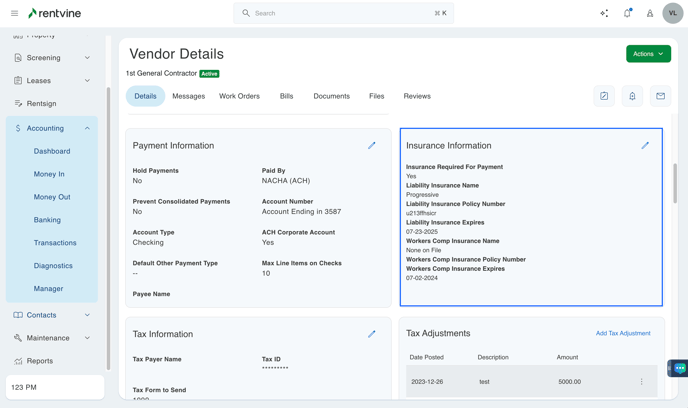688x408 pixels.
Task: Edit Insurance Information with pencil icon
Action: 645,145
